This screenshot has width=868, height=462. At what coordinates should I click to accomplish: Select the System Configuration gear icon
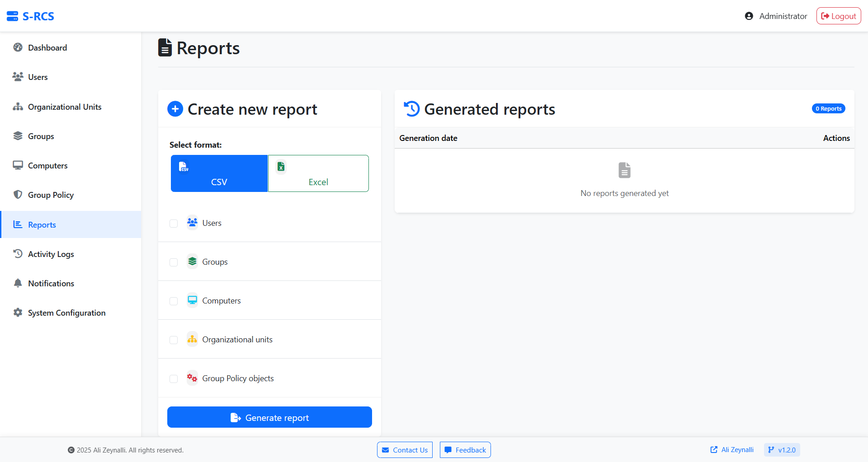point(18,313)
